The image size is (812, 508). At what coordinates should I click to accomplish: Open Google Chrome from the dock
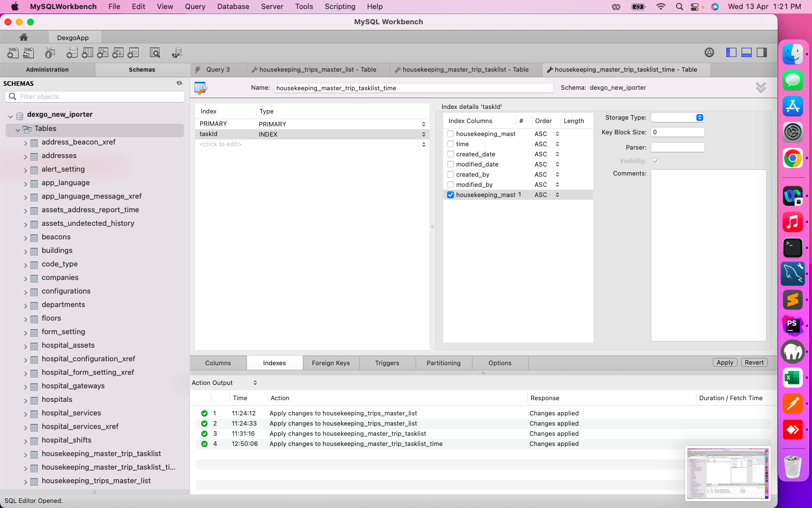coord(793,159)
